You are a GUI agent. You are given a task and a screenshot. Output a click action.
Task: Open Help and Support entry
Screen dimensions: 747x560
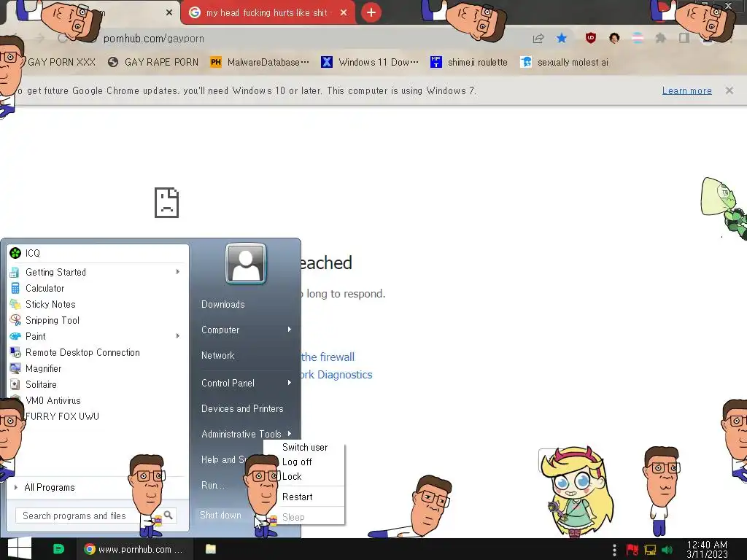pos(224,459)
